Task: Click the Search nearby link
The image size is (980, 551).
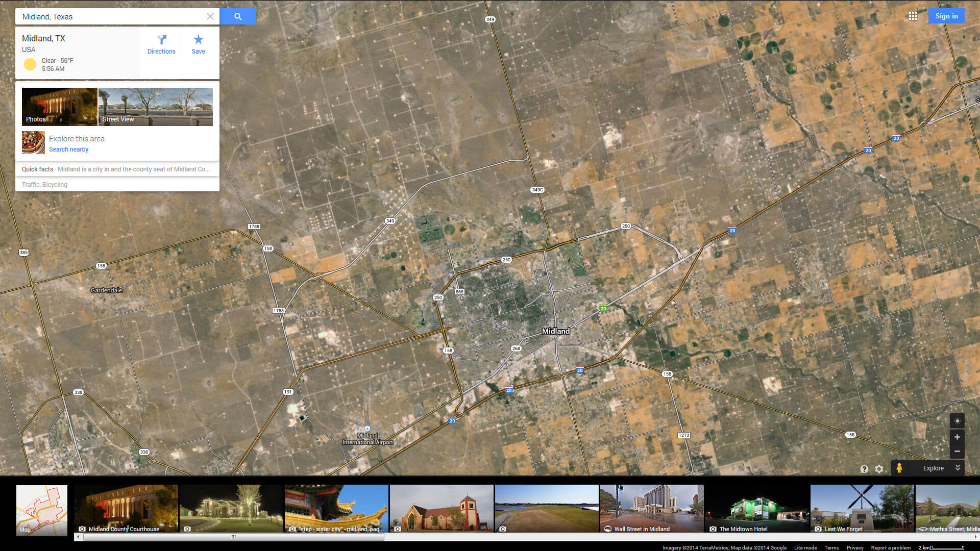Action: click(68, 149)
